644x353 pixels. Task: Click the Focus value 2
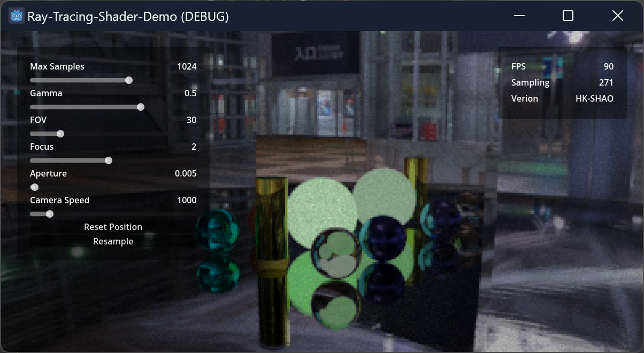(194, 147)
